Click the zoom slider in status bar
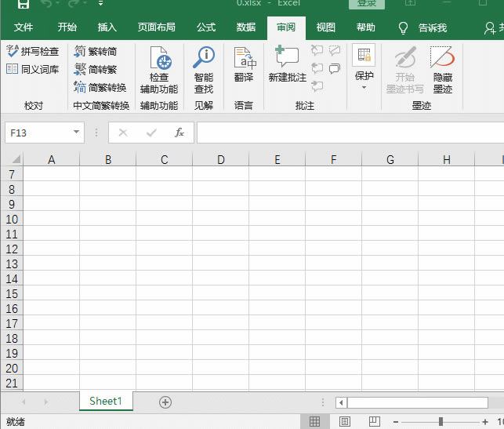 441,422
